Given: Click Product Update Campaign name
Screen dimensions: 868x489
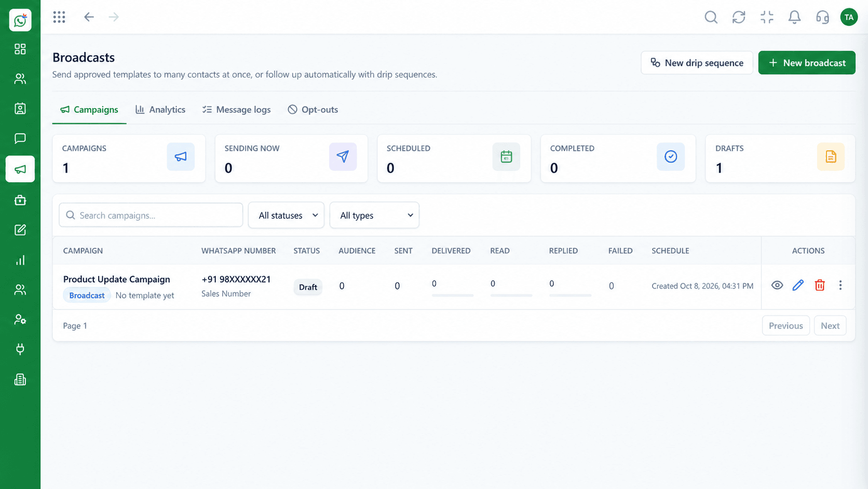Looking at the screenshot, I should (x=117, y=279).
